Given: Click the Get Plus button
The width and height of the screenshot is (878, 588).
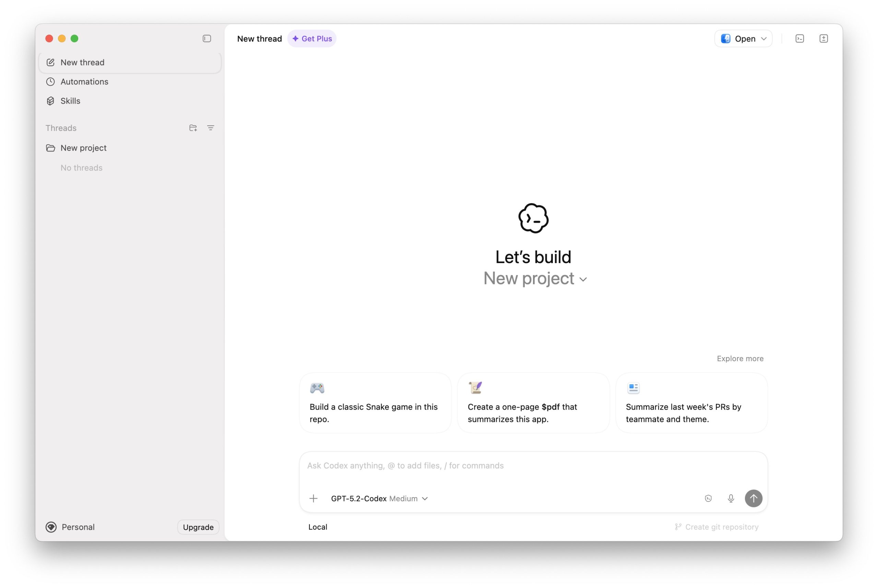Looking at the screenshot, I should [312, 38].
